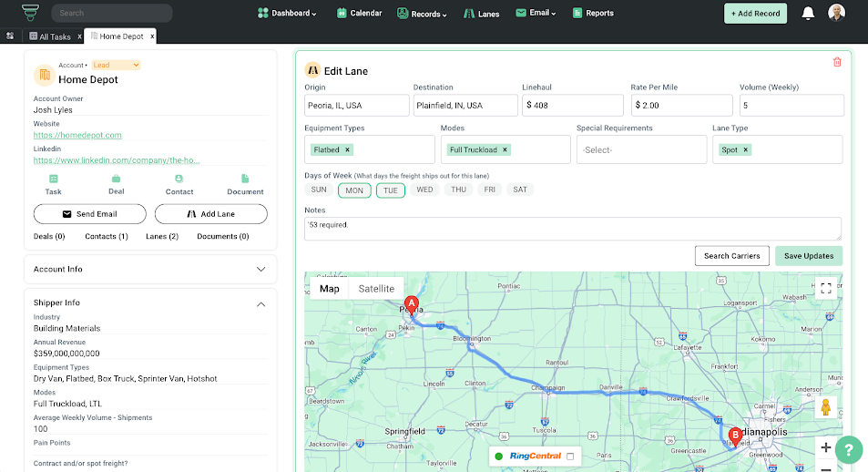Open the Lane Type multi-select
The image size is (868, 472).
coord(777,149)
